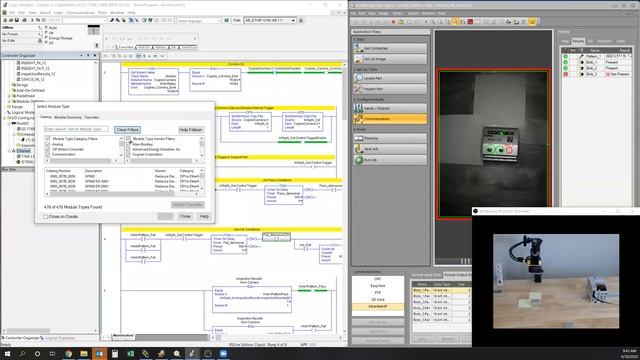
Task: Click the print icon in Logix Designer toolbar
Action: 24,20
